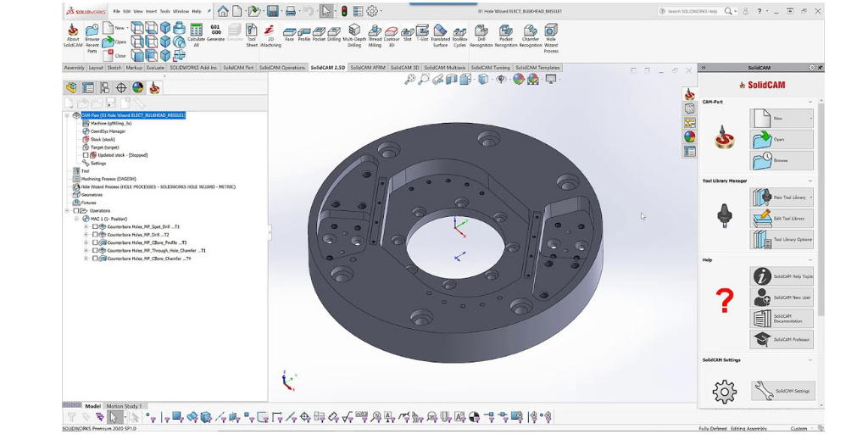Select Thread Milling operation
Viewport: 868px width, 434px height.
tap(375, 36)
